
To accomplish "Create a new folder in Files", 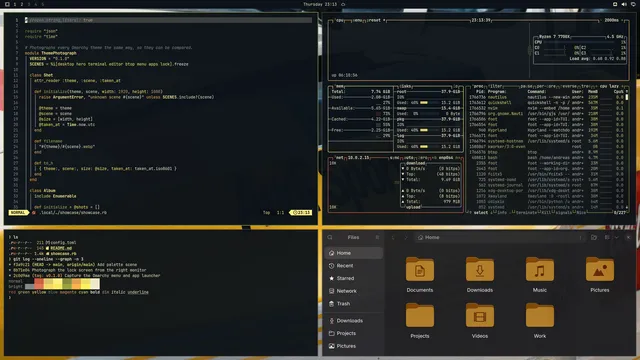I will (x=594, y=237).
